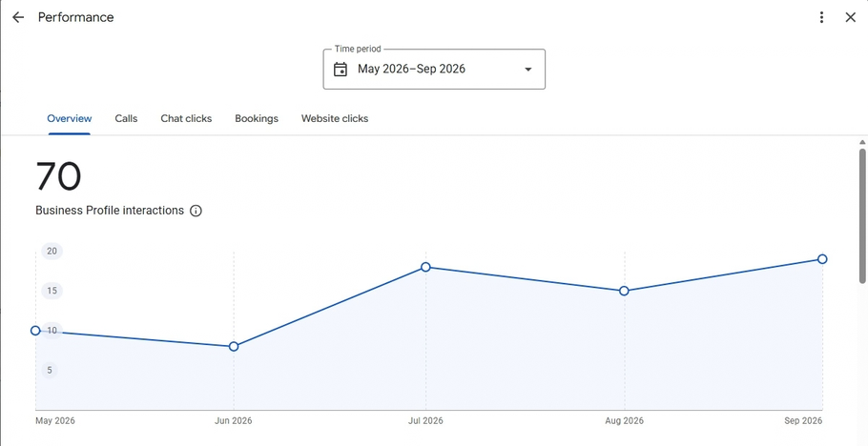
Task: Switch to the Bookings tab
Action: 257,118
